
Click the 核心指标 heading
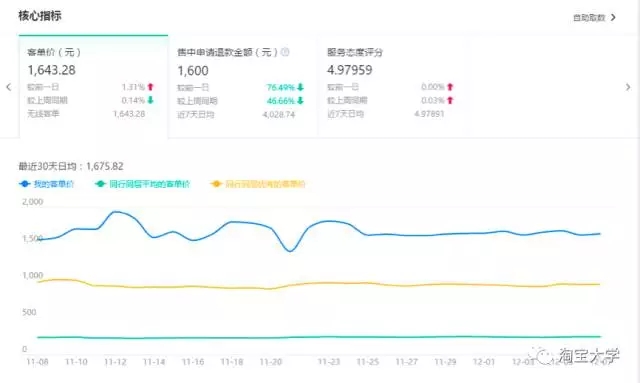click(40, 16)
